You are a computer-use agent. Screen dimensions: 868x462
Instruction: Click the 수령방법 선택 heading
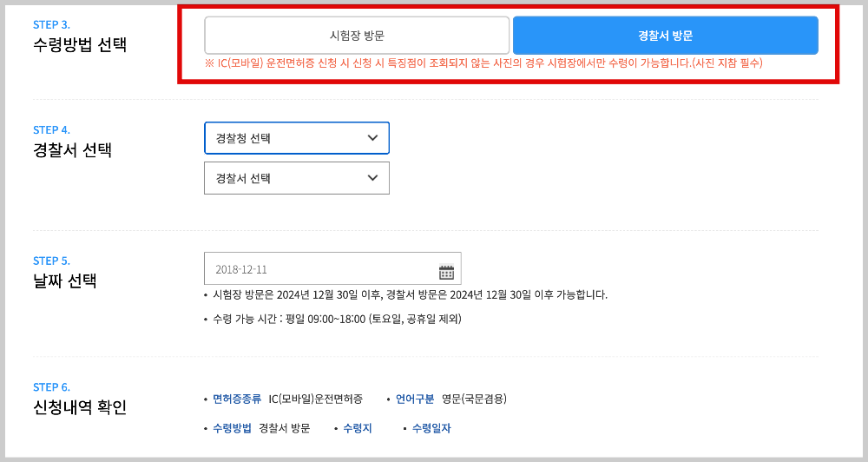pos(80,45)
